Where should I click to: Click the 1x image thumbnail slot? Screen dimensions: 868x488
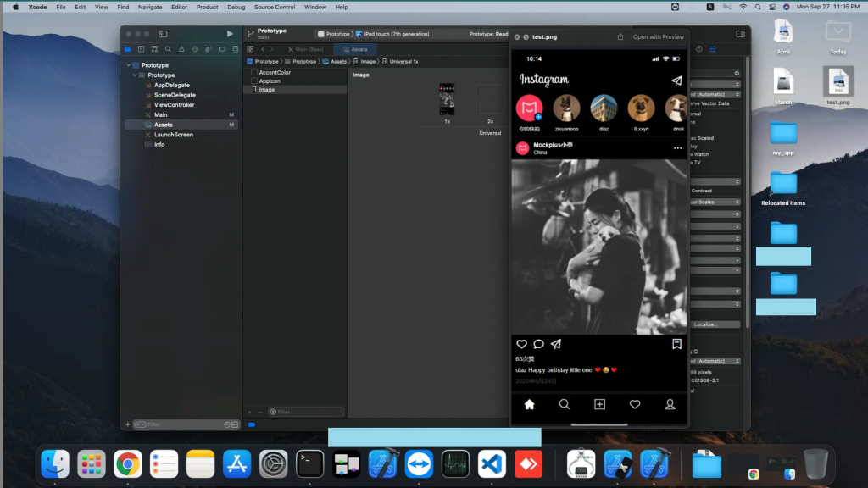tap(447, 99)
